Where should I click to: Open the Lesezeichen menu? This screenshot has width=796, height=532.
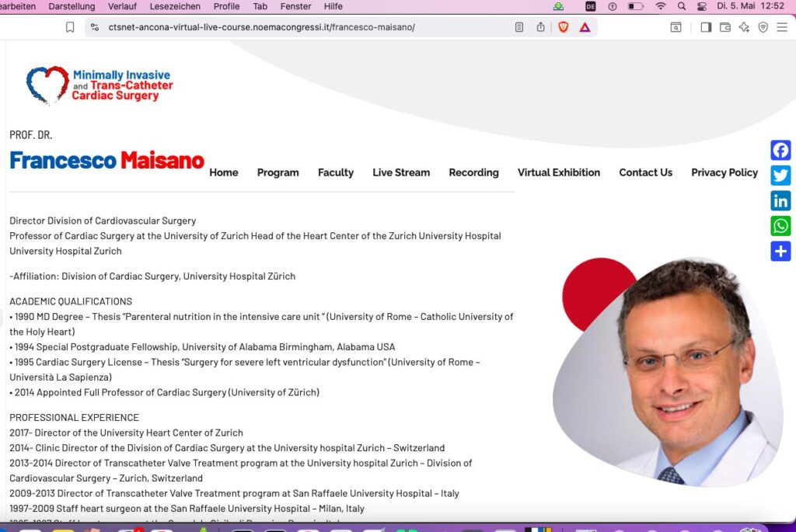pos(175,6)
